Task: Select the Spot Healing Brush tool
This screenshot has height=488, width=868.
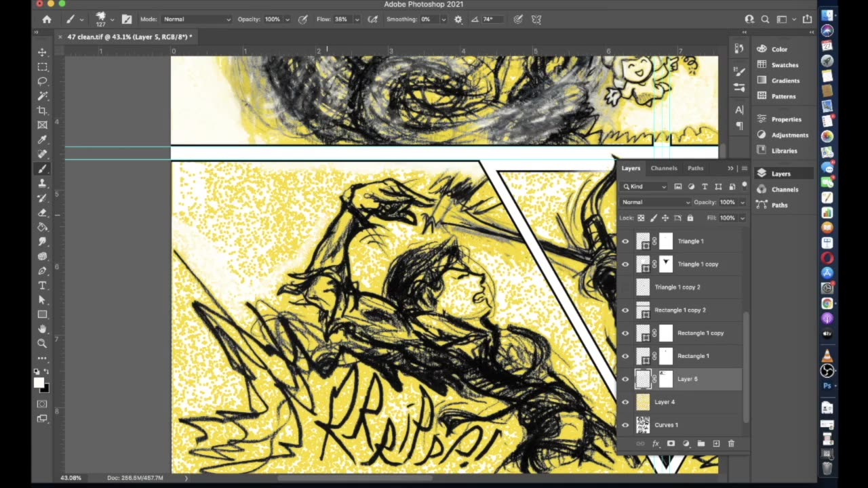Action: 42,154
